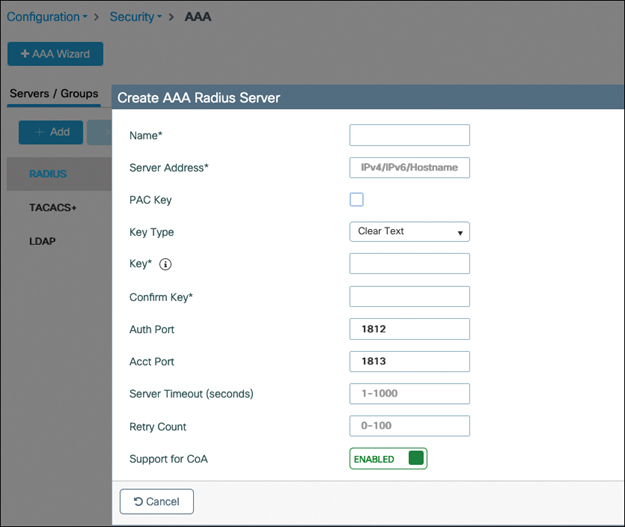Select the Confirm Key field

pyautogui.click(x=409, y=297)
